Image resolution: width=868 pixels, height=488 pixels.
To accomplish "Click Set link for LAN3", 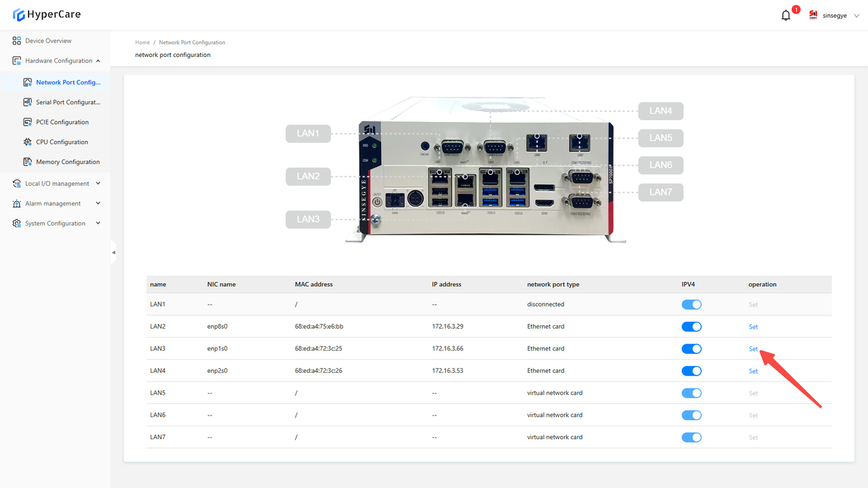I will [753, 349].
